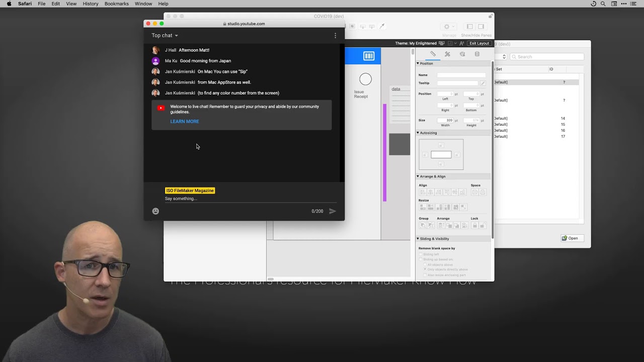Open the View menu
Image resolution: width=644 pixels, height=362 pixels.
click(x=71, y=4)
